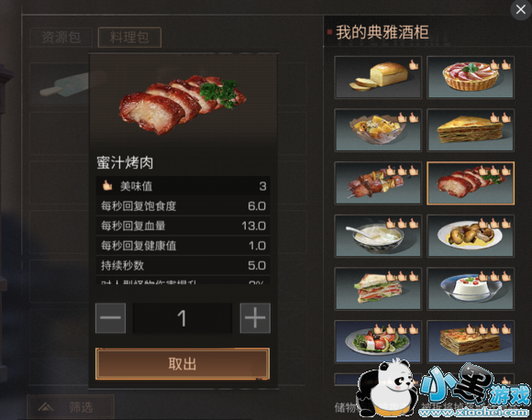Select the mushroom plate item
This screenshot has height=420, width=532.
(471, 236)
